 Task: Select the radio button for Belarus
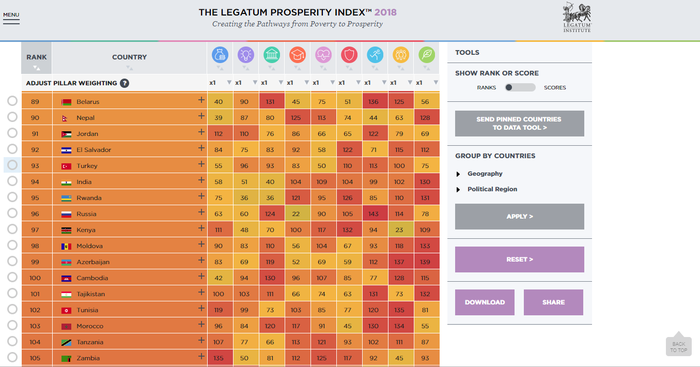coord(12,101)
